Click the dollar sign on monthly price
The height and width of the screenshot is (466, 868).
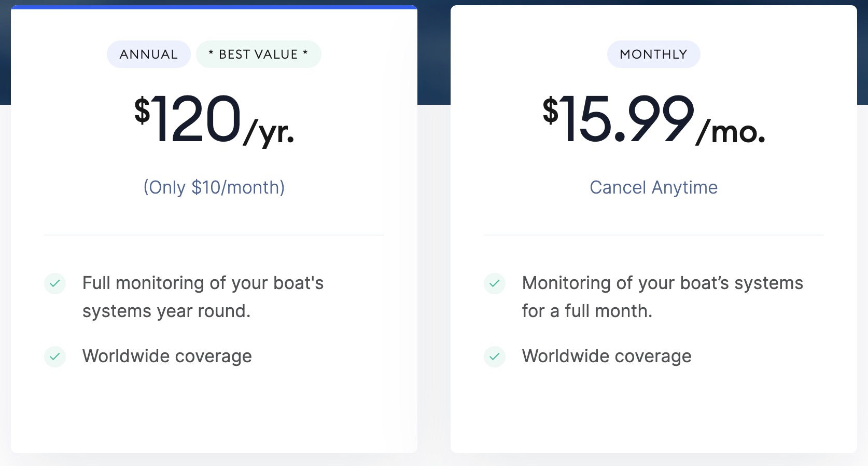pyautogui.click(x=551, y=110)
